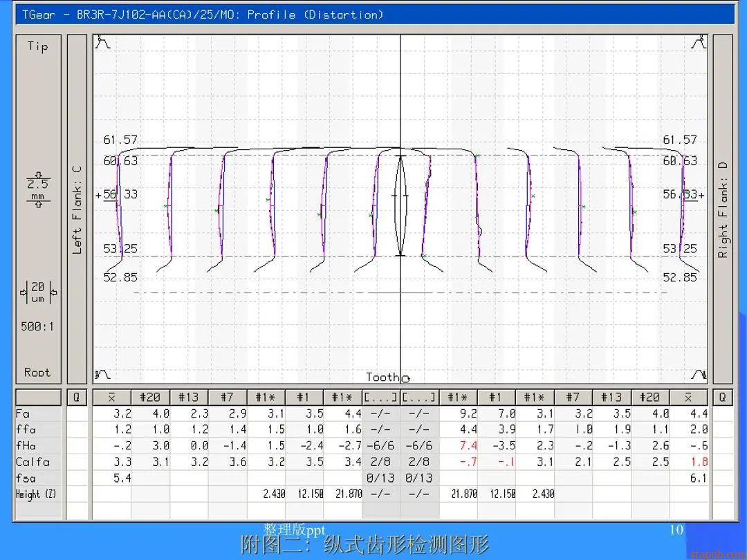The width and height of the screenshot is (747, 560).
Task: Click the 20 um horizontal scale icon
Action: (x=37, y=293)
